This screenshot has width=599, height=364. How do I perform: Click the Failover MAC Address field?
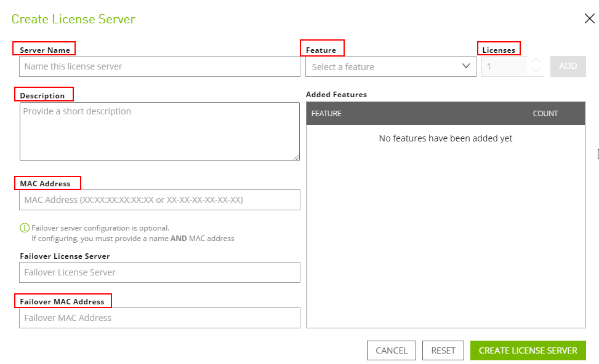[x=159, y=318]
